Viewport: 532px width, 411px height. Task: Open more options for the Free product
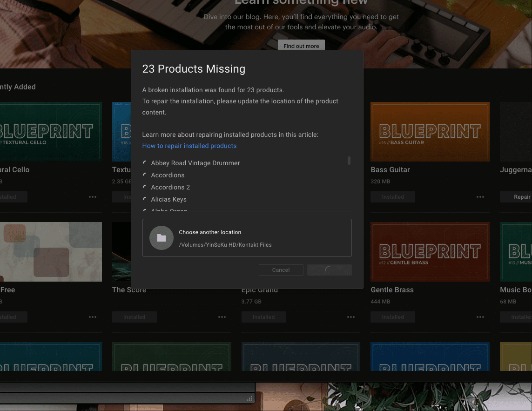[x=93, y=317]
